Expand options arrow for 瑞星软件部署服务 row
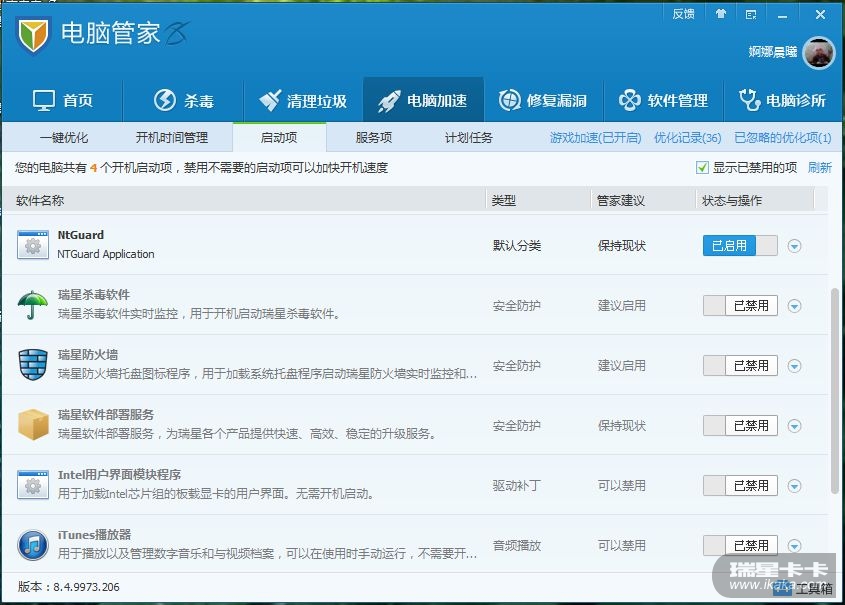The image size is (845, 605). point(794,426)
